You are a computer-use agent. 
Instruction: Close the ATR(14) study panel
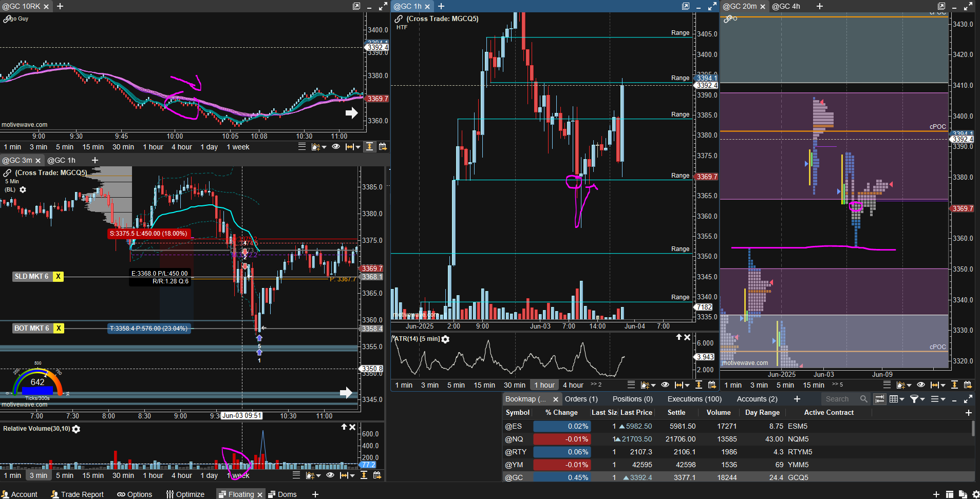687,337
